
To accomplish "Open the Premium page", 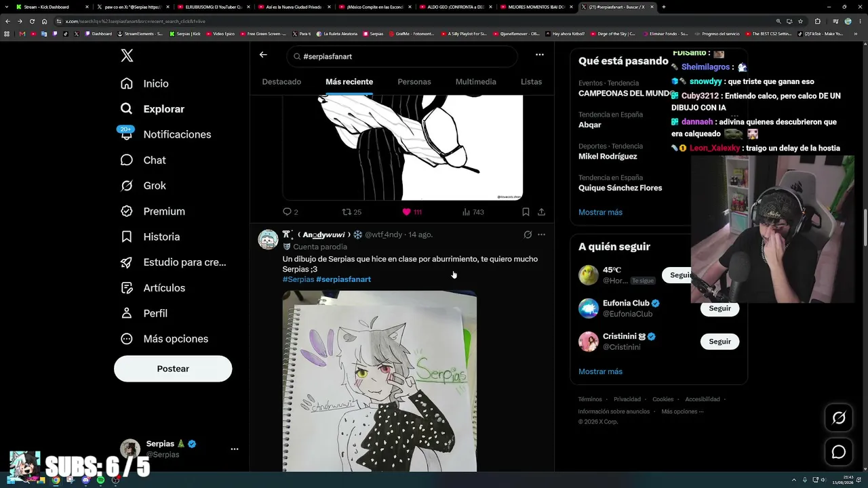I will (153, 211).
